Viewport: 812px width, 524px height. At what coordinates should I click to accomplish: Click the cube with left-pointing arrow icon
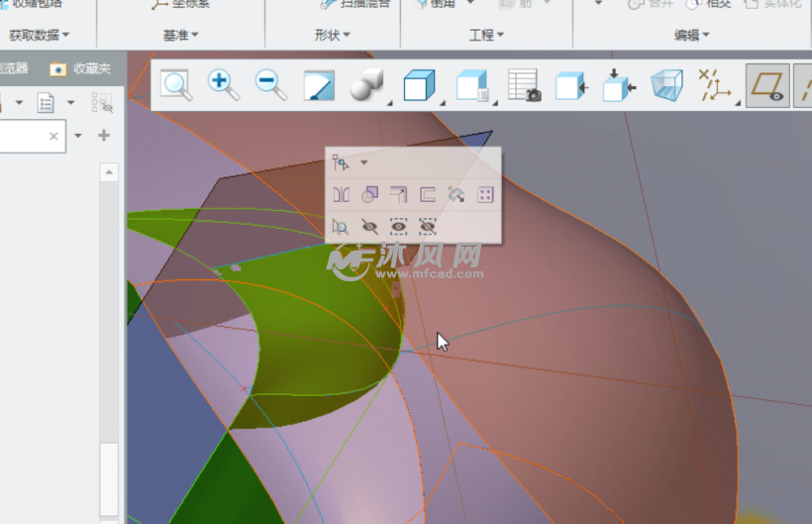[x=571, y=85]
